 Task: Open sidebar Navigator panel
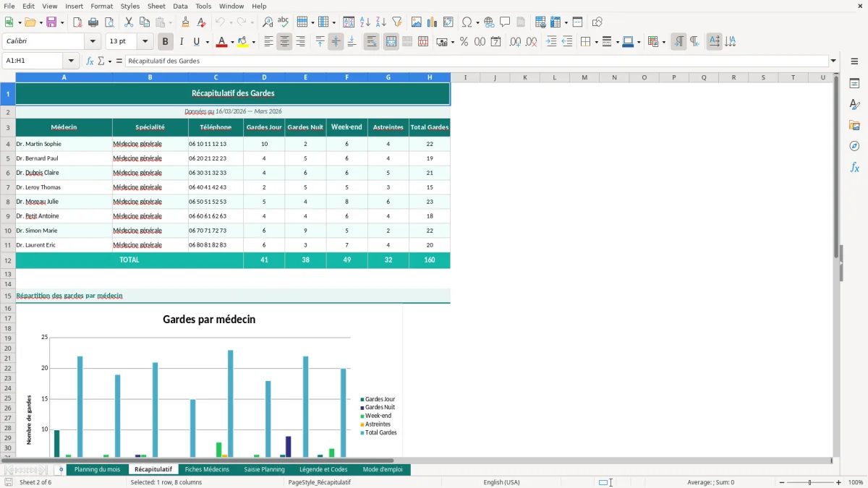[x=854, y=146]
